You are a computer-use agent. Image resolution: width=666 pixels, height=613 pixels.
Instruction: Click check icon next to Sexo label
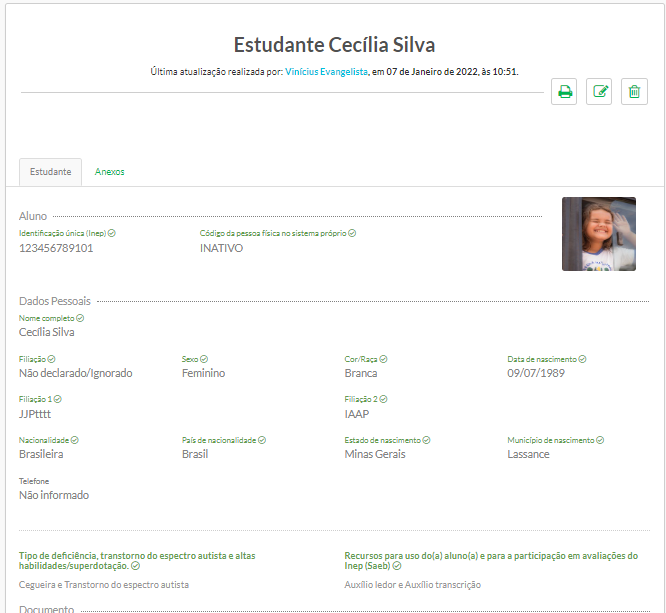(x=203, y=359)
